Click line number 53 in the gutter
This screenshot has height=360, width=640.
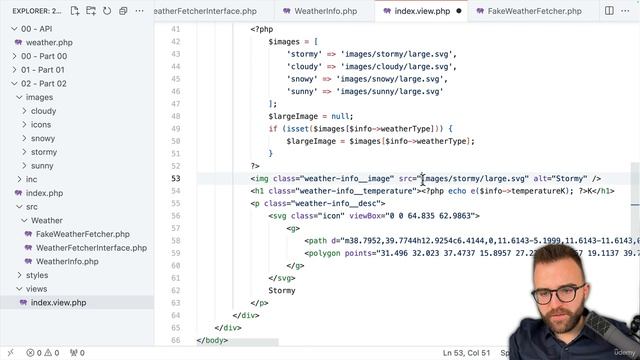[176, 178]
